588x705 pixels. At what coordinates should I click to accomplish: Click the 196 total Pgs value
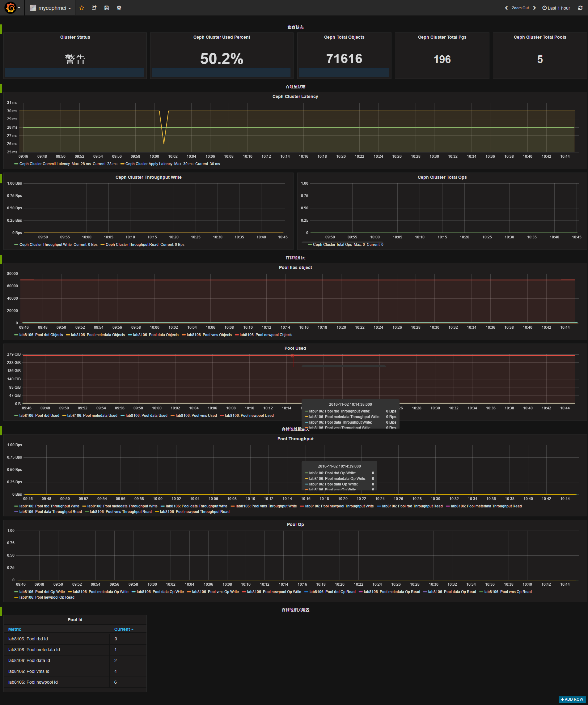442,59
